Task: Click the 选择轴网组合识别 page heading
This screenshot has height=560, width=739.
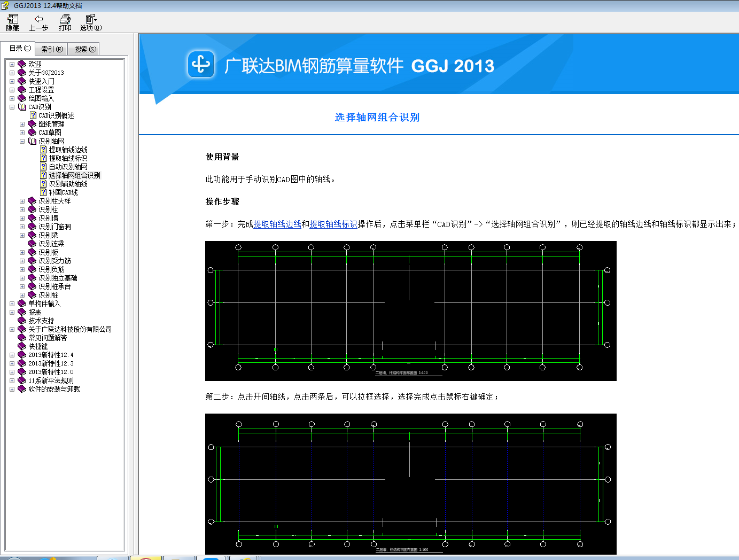Action: pos(377,117)
